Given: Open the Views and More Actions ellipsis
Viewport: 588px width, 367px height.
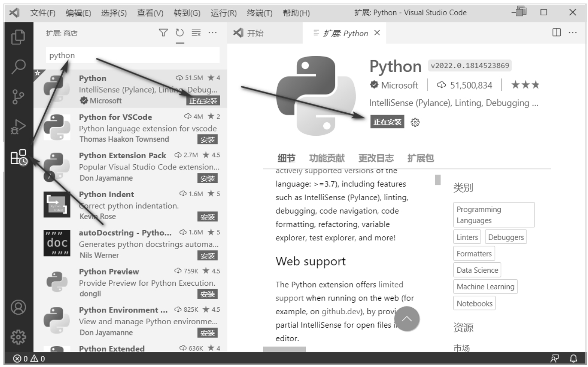Looking at the screenshot, I should coord(212,33).
